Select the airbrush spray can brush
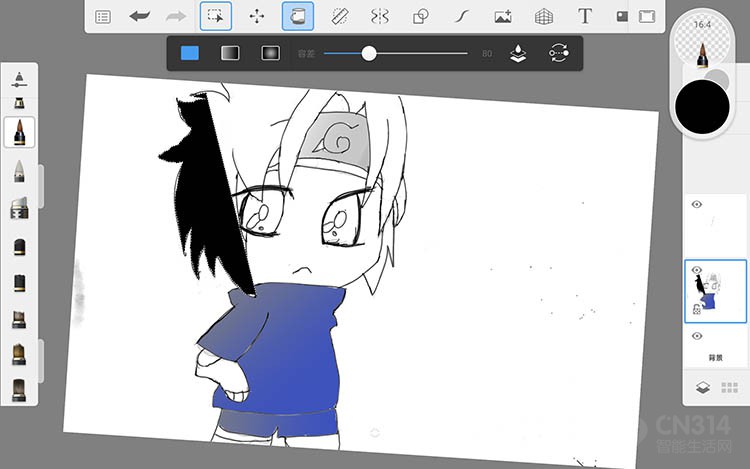This screenshot has height=469, width=750. coord(19,208)
